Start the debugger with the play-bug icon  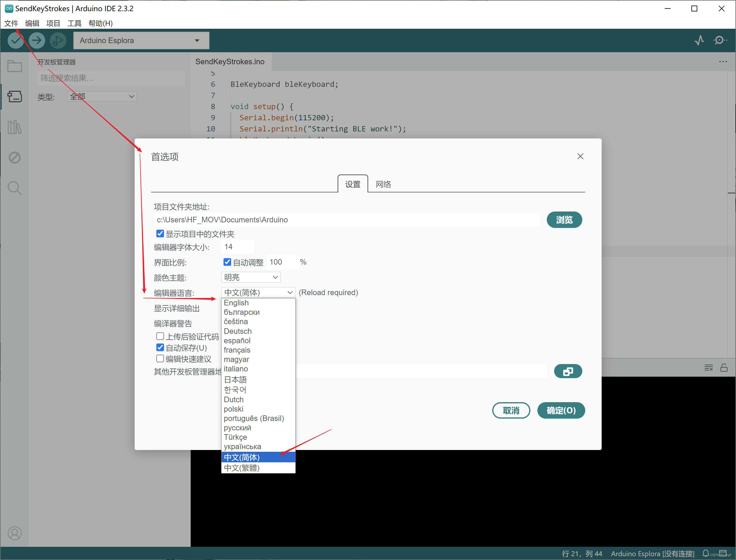pos(58,40)
